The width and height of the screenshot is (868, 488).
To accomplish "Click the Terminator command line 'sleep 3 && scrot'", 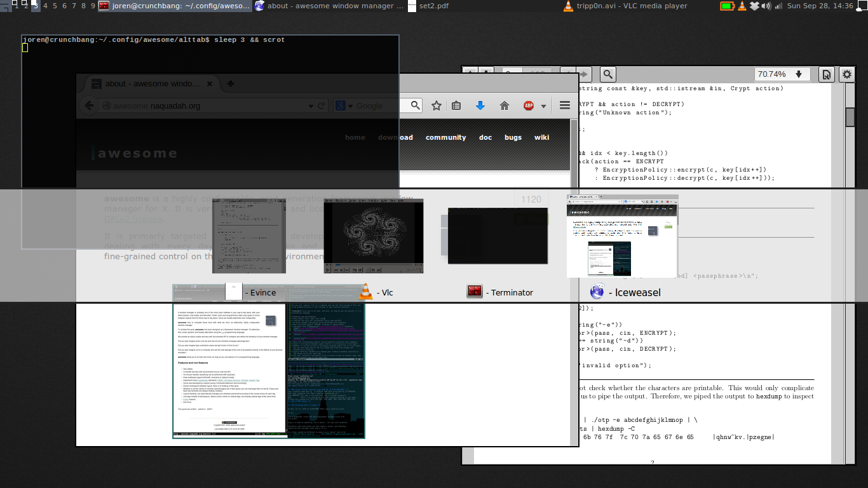I will coord(250,39).
